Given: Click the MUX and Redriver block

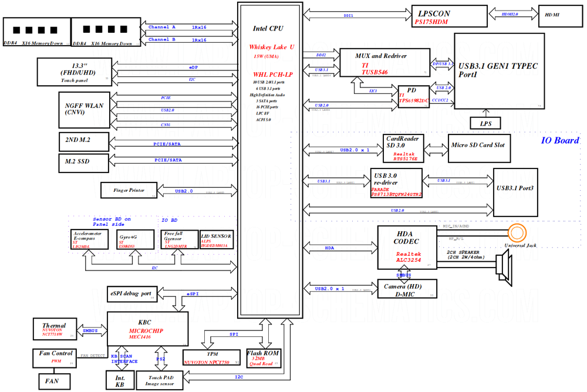Looking at the screenshot, I should (385, 63).
